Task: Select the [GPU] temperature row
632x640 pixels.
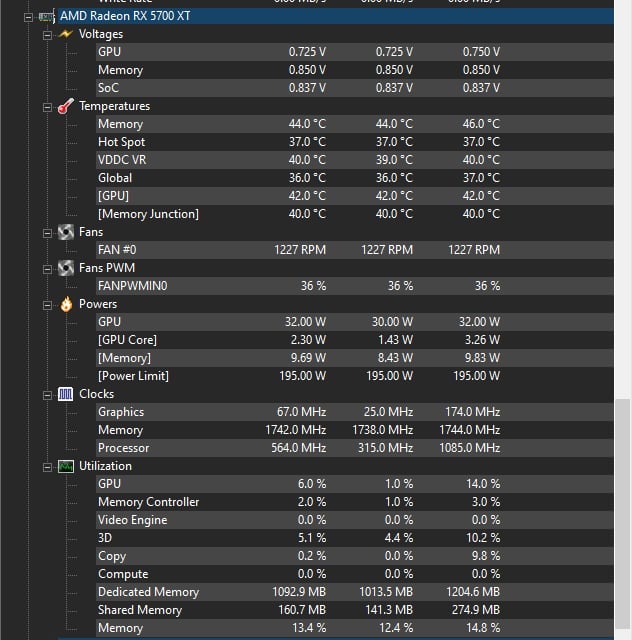Action: [x=354, y=196]
